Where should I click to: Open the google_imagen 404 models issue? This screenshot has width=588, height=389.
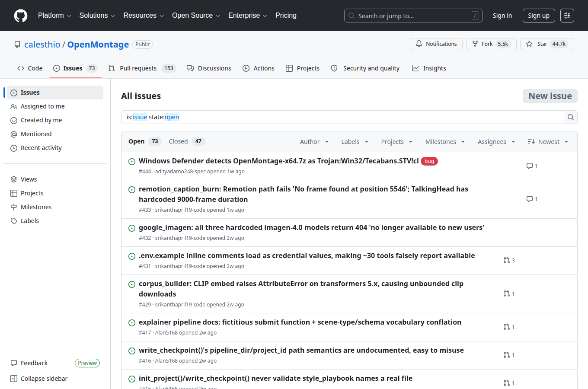click(311, 227)
